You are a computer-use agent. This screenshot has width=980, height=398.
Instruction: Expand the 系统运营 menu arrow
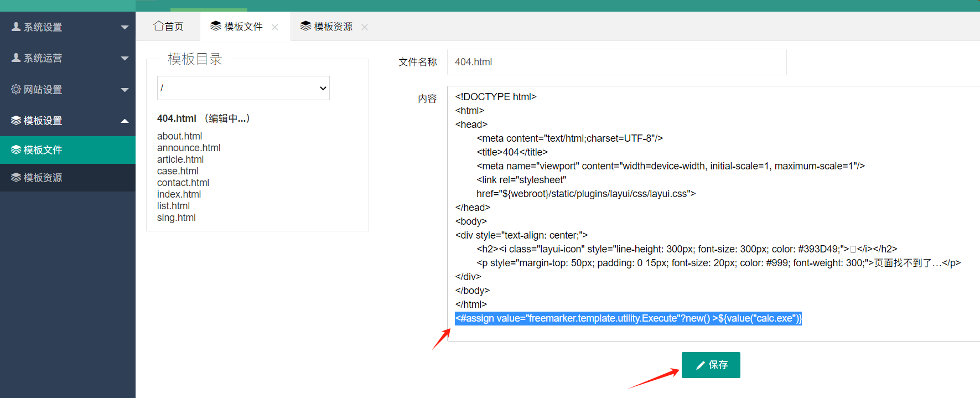click(x=125, y=58)
